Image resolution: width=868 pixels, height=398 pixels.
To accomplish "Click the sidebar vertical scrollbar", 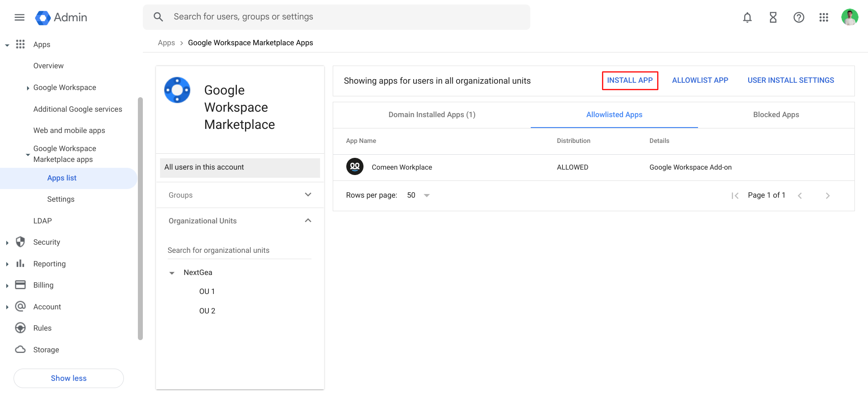I will [140, 218].
